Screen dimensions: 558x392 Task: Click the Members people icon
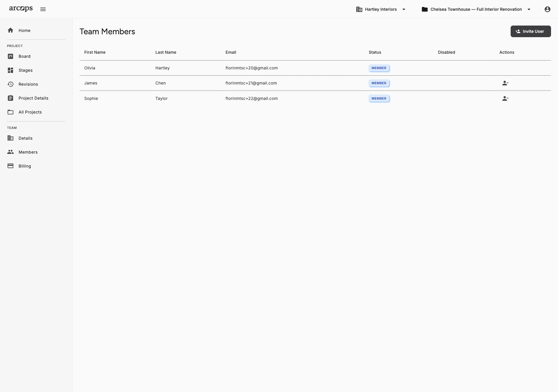pyautogui.click(x=10, y=152)
